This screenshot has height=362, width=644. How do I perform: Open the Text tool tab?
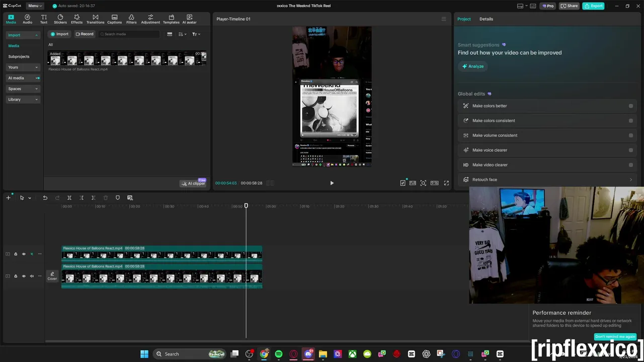(x=44, y=19)
